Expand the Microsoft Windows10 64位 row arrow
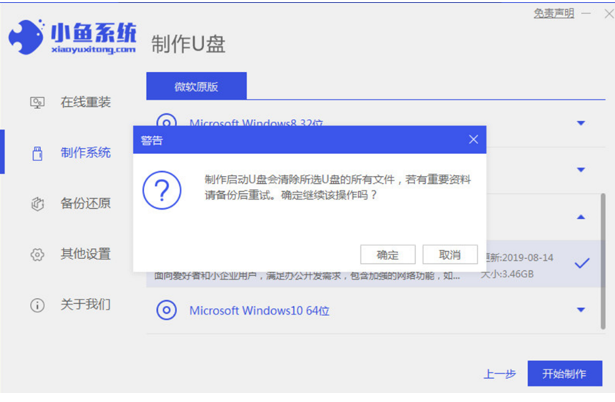This screenshot has height=402, width=615. [581, 311]
